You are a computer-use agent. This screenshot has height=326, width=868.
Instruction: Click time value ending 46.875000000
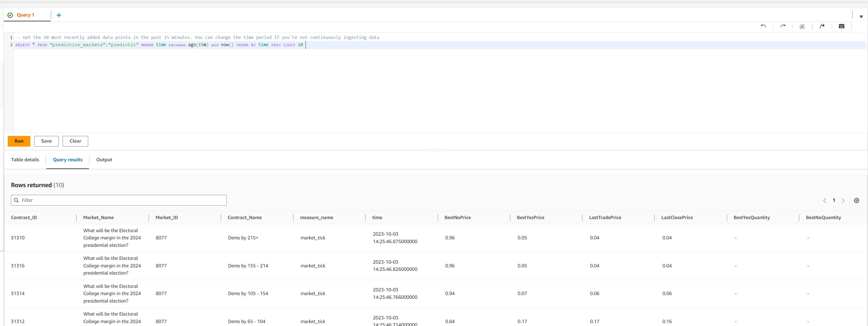[395, 238]
